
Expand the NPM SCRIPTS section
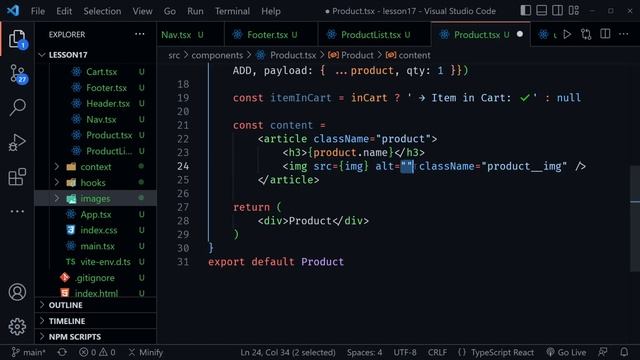click(x=96, y=337)
